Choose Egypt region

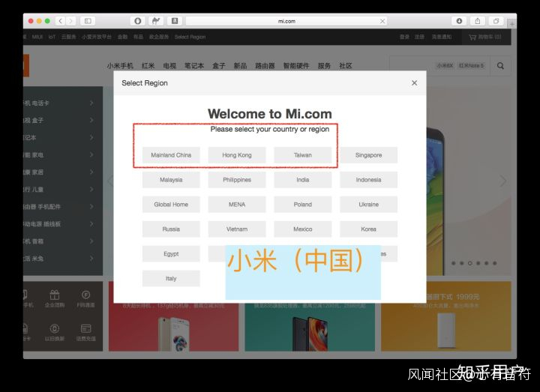[171, 254]
